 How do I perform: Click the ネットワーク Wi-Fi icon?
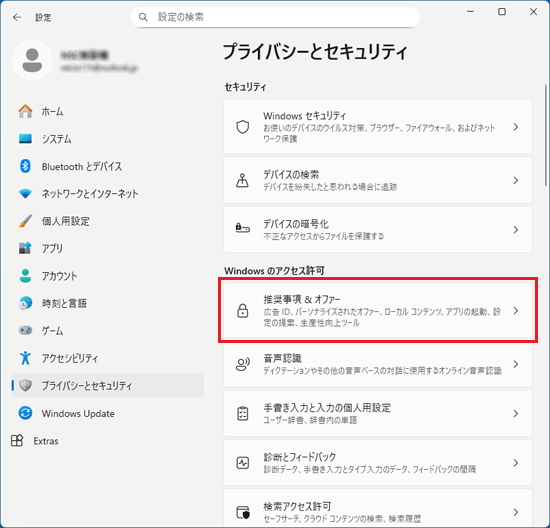(x=25, y=193)
